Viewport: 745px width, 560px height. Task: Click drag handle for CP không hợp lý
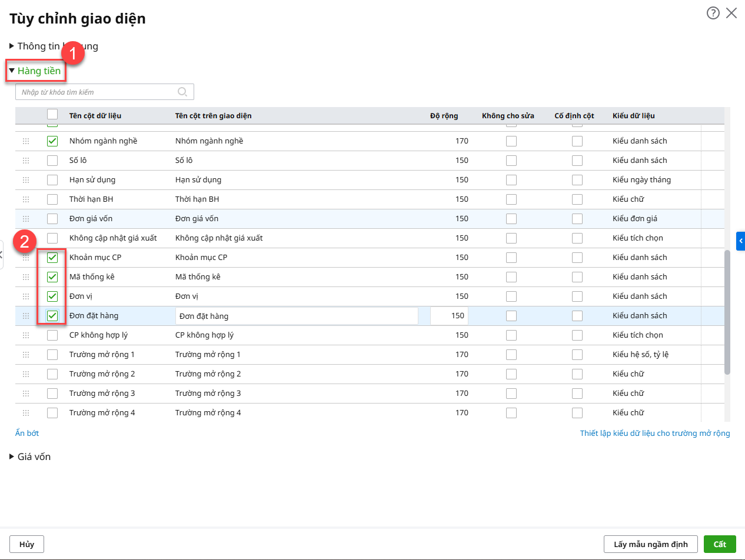point(26,335)
